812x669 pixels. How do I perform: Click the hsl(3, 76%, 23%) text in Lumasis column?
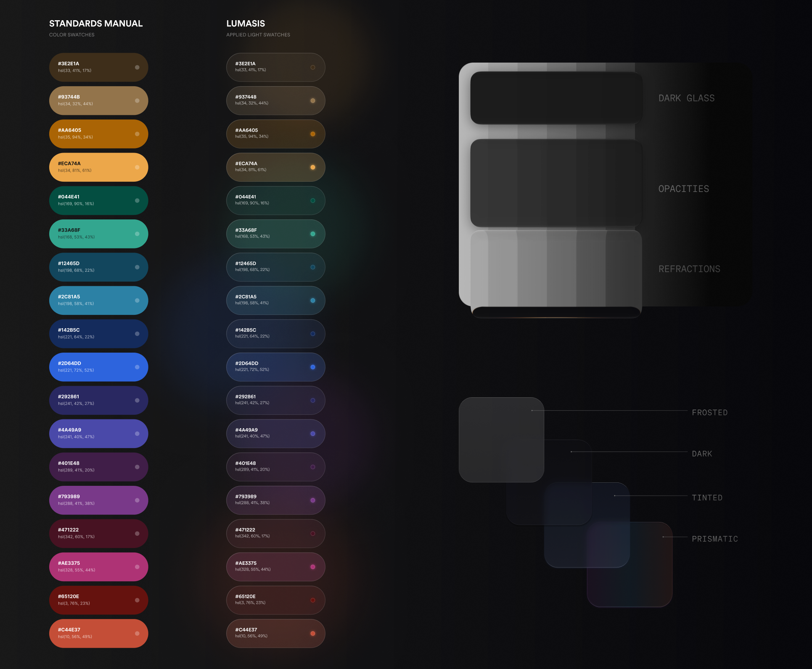250,603
